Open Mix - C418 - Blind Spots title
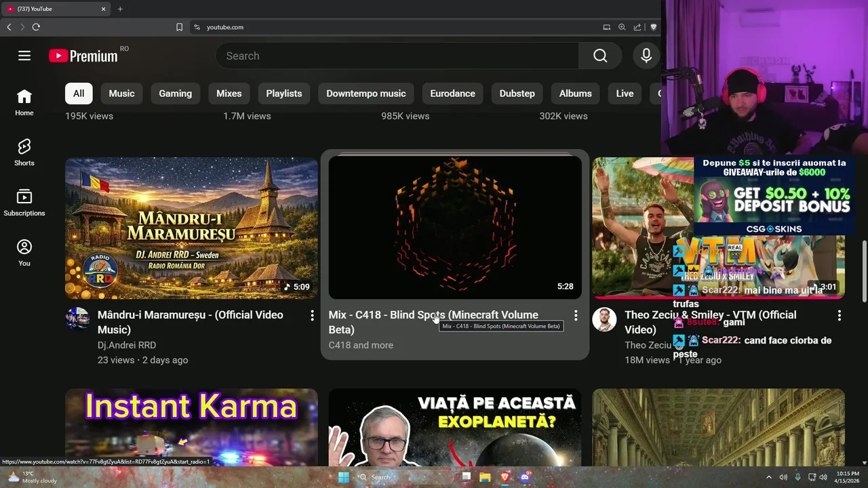Screen dimensions: 868x488 (434, 322)
